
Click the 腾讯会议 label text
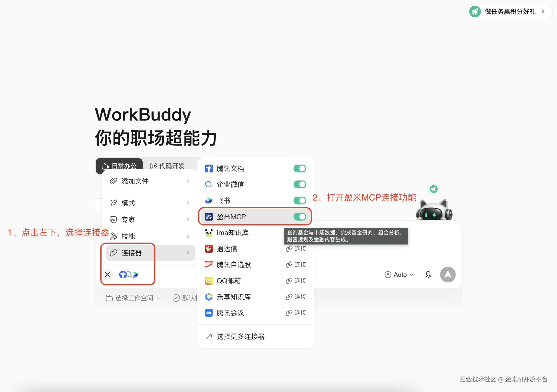230,313
